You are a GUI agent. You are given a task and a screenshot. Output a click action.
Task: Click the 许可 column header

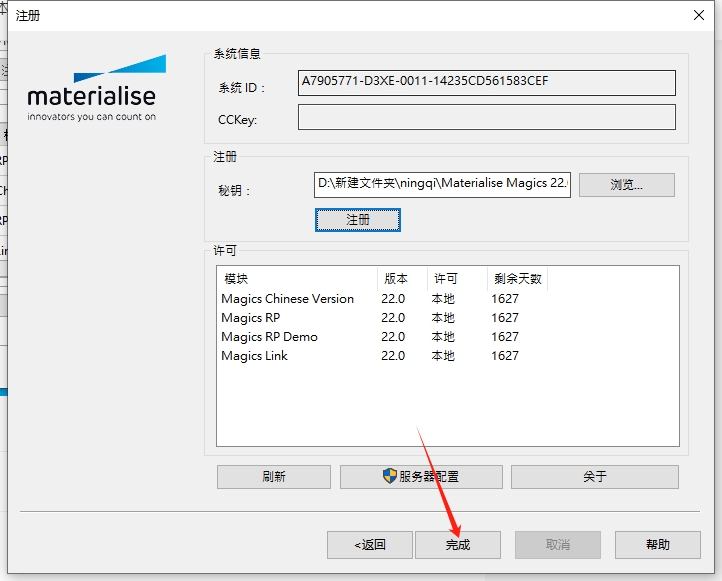tap(457, 279)
